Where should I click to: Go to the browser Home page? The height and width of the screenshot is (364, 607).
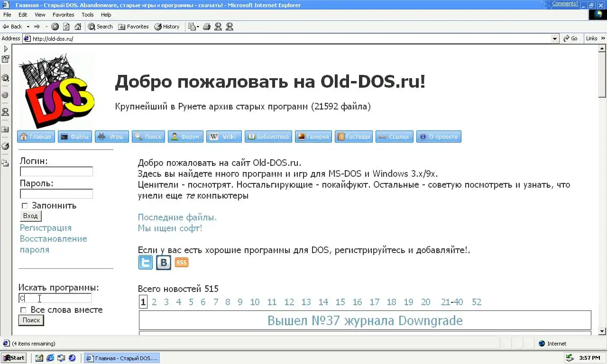tap(78, 27)
